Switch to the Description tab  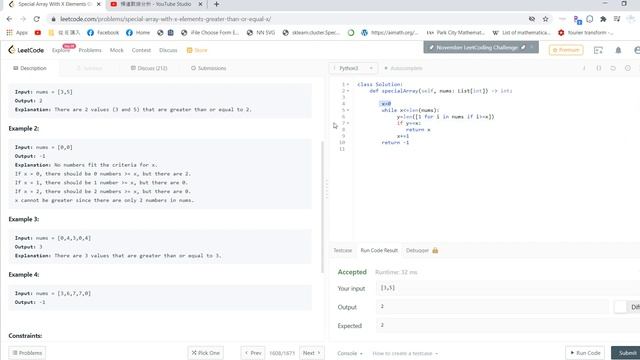tap(30, 68)
